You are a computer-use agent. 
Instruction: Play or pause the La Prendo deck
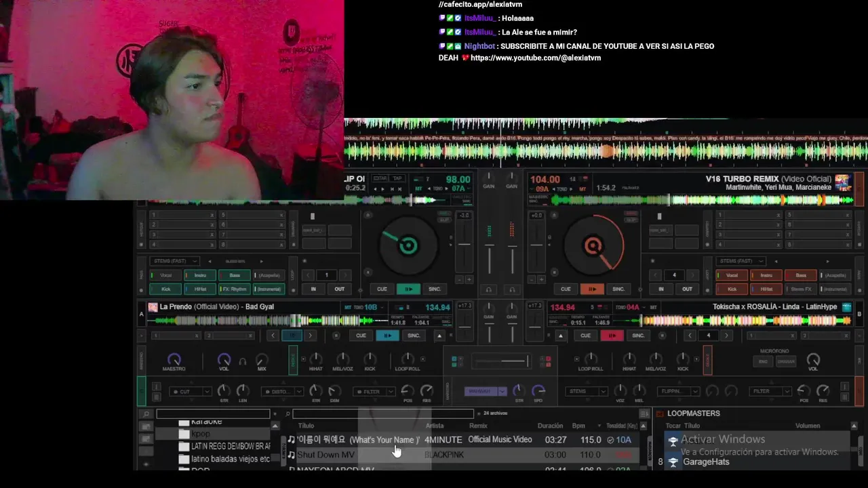click(387, 335)
